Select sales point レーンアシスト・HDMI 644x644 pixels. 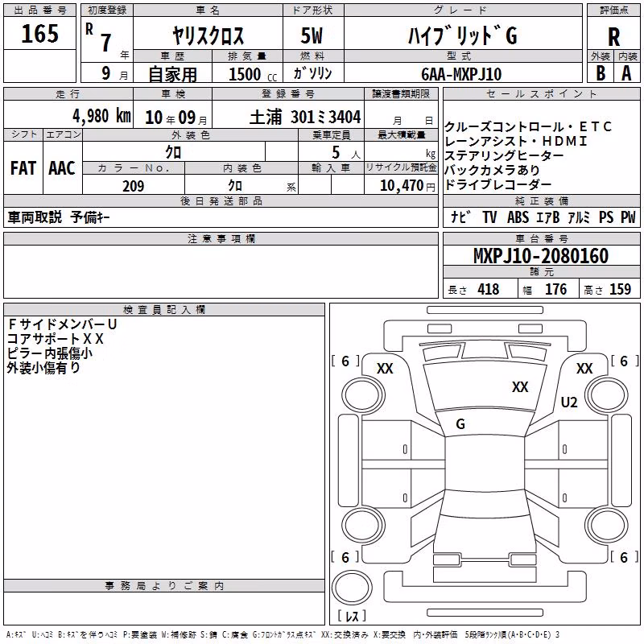coord(516,141)
